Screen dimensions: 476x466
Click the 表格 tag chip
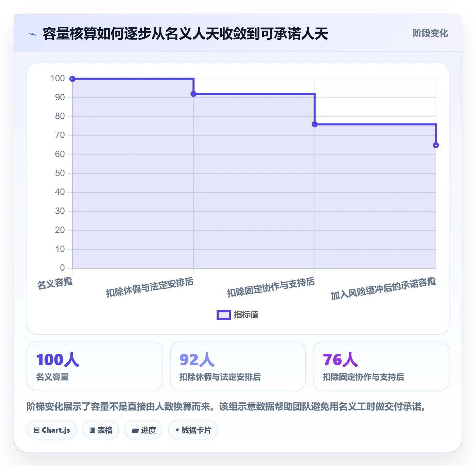[101, 430]
